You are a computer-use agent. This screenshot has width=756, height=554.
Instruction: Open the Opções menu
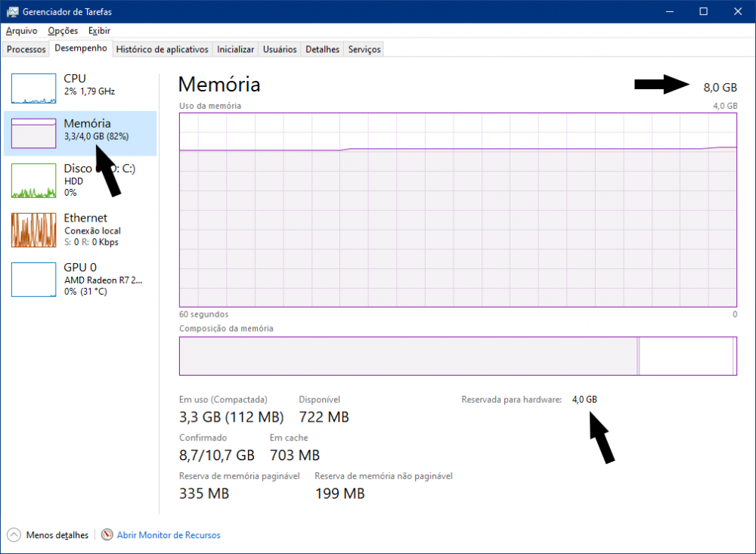click(x=63, y=31)
